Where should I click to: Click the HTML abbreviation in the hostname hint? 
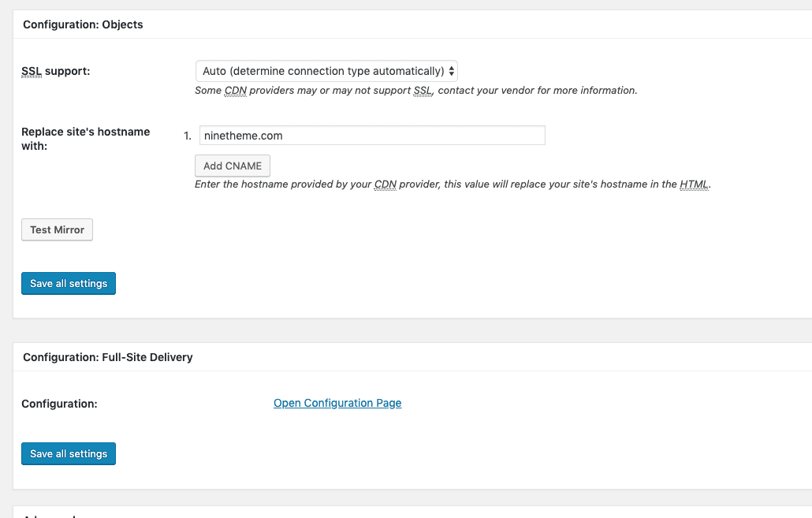click(694, 184)
